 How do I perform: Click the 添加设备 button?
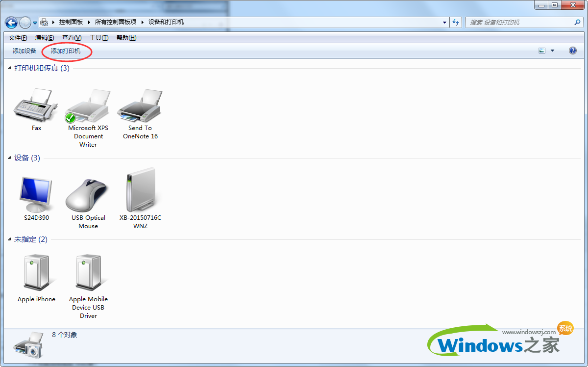click(x=24, y=51)
